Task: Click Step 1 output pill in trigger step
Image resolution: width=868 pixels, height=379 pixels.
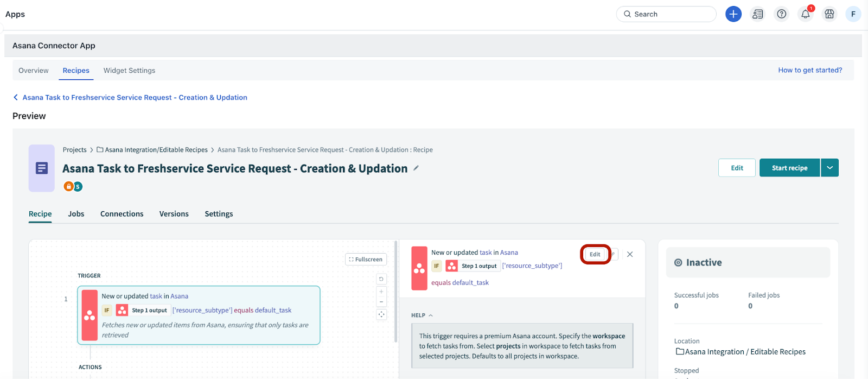Action: tap(149, 311)
